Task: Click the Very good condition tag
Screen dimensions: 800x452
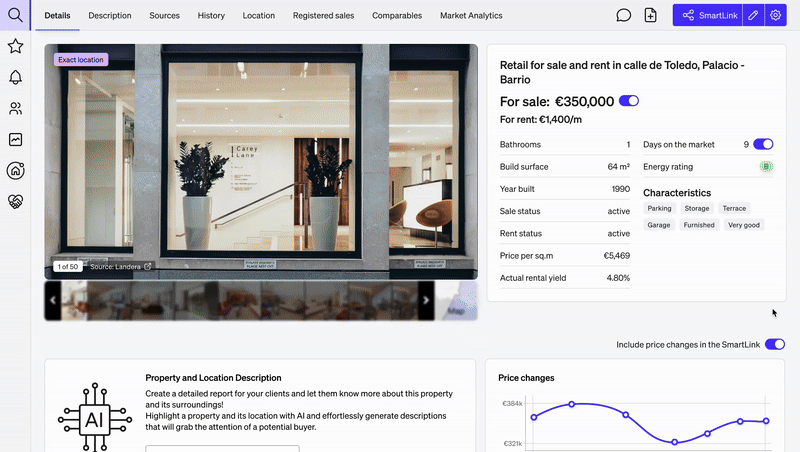Action: [744, 225]
